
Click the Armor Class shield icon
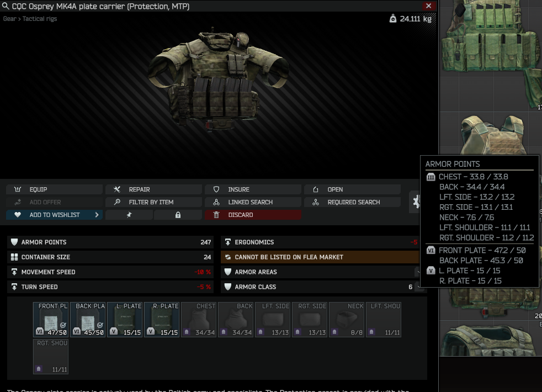click(228, 287)
